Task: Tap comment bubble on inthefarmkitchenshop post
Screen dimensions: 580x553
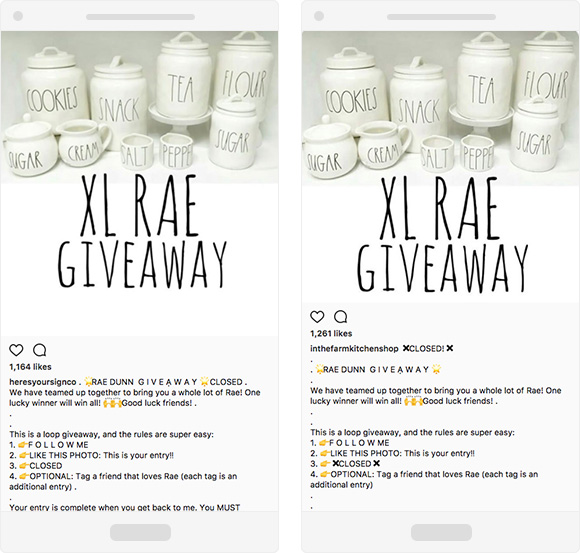Action: (340, 317)
